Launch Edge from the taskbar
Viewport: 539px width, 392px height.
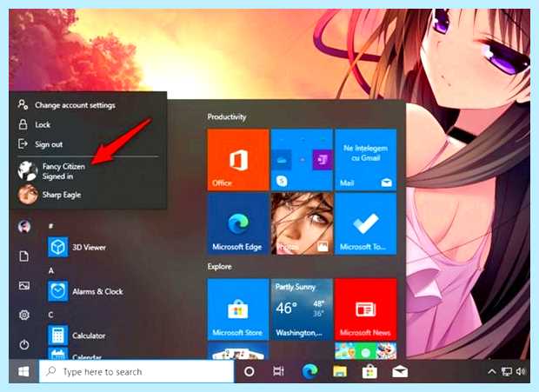309,371
